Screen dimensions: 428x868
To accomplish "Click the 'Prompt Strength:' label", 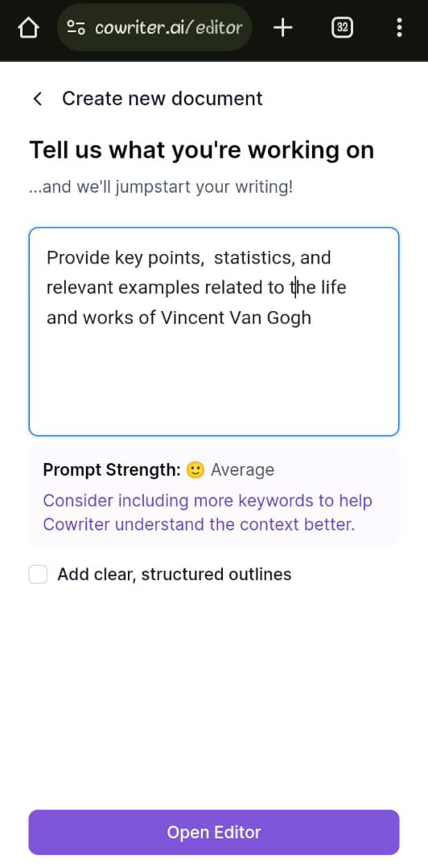I will pyautogui.click(x=112, y=470).
